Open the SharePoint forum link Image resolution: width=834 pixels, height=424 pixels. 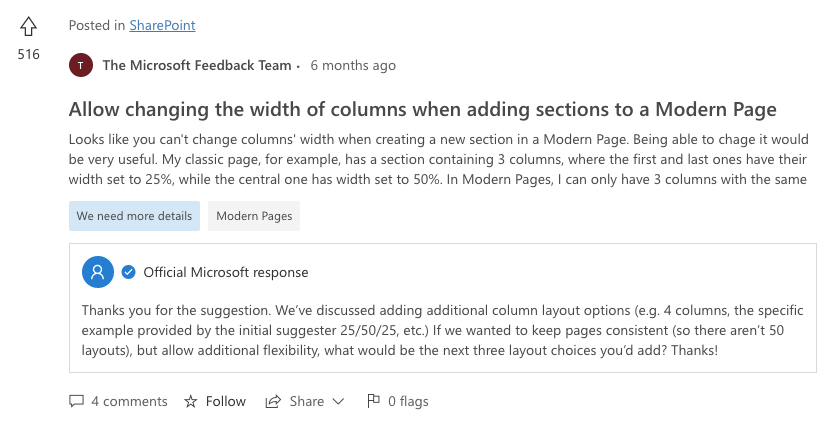point(162,25)
